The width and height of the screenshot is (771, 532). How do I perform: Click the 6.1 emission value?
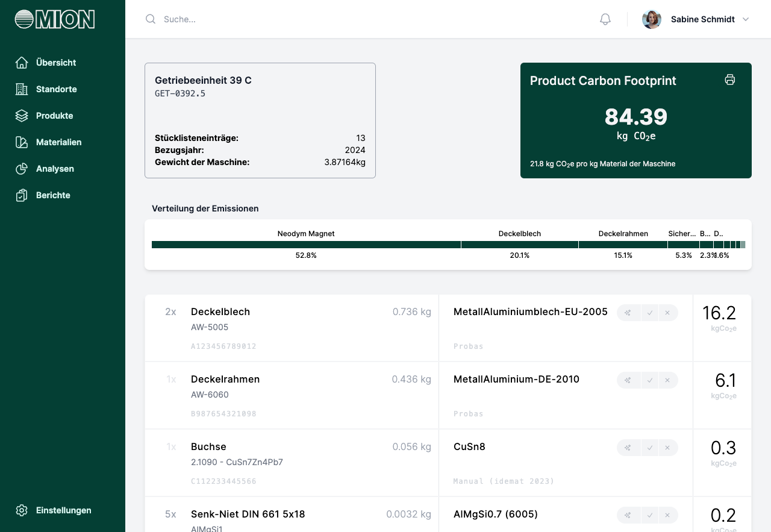click(x=726, y=380)
